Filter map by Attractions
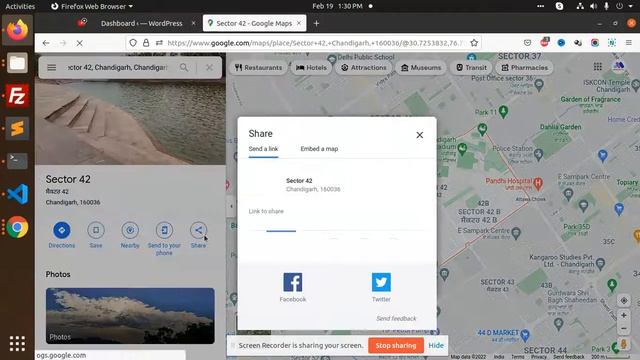 364,68
